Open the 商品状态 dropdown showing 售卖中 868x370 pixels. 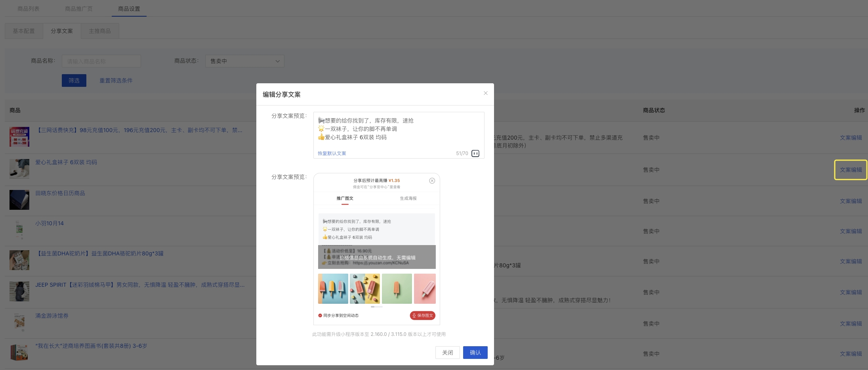[x=244, y=61]
